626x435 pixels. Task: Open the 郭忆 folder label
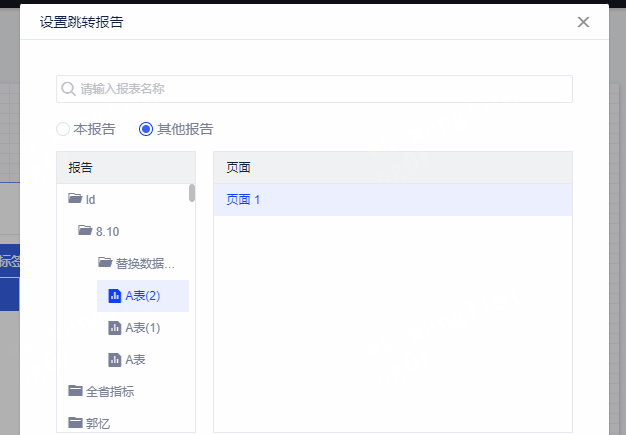(98, 423)
